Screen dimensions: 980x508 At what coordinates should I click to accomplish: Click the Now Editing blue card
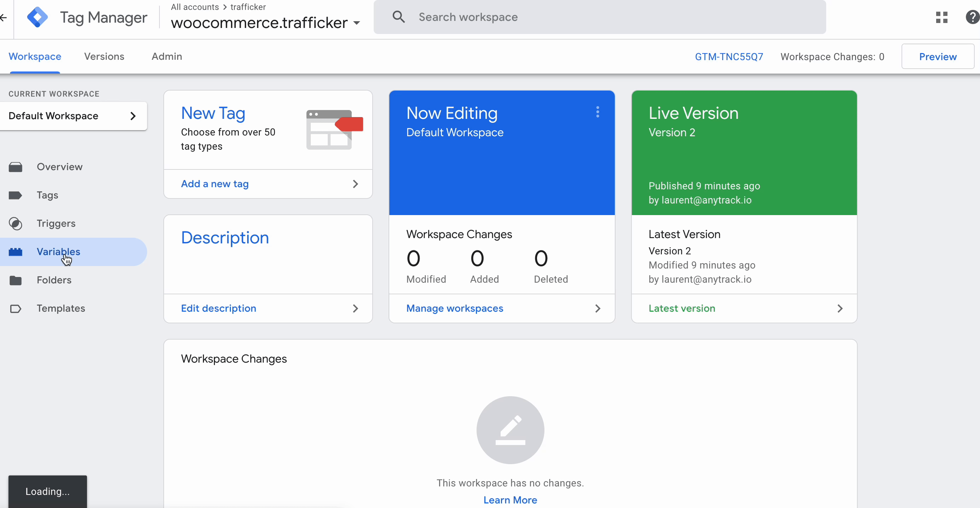coord(502,153)
